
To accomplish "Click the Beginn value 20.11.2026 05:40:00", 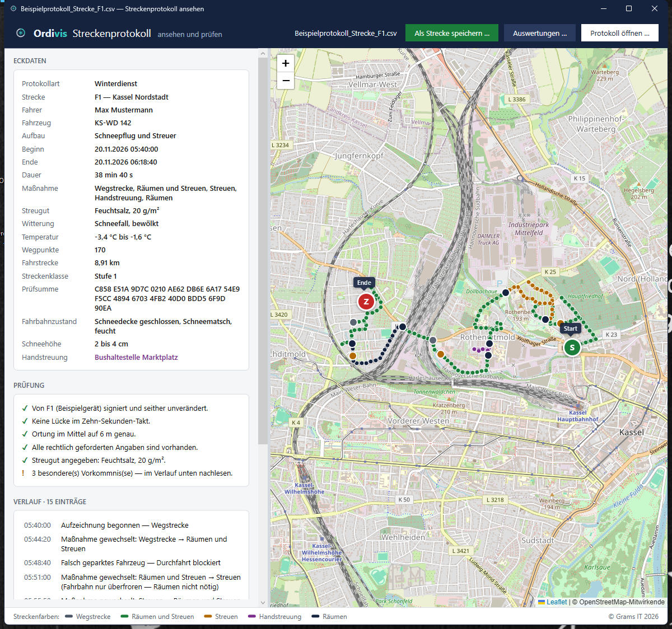I will click(127, 149).
